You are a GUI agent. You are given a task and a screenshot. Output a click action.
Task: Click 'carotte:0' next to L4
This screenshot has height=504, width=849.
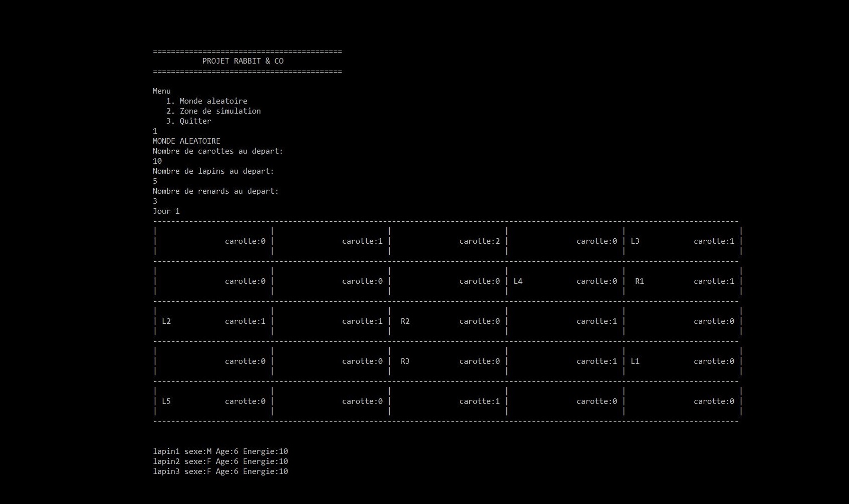tap(597, 281)
